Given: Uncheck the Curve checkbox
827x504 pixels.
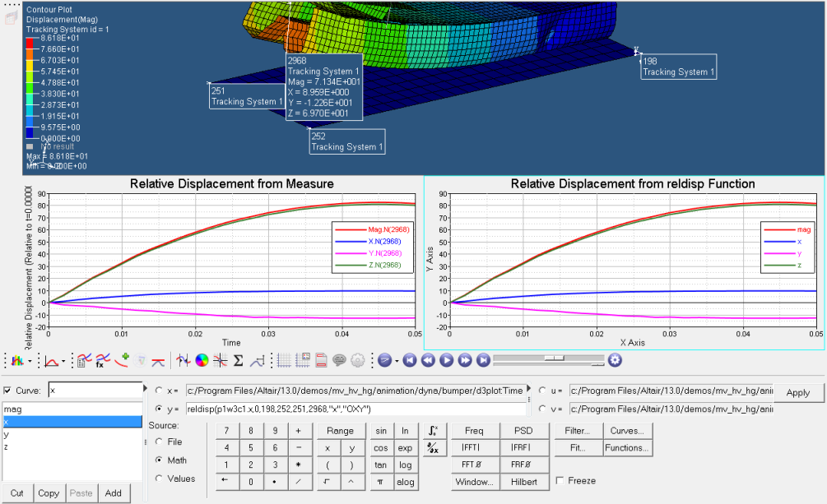Looking at the screenshot, I should coord(8,391).
